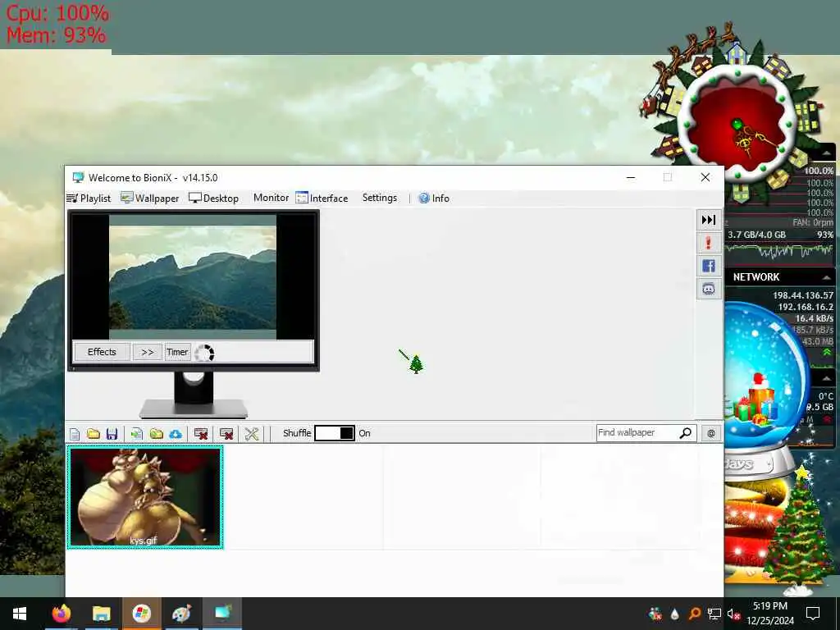Download wallpapers with the blue cloud icon
The height and width of the screenshot is (630, 840).
tap(176, 433)
